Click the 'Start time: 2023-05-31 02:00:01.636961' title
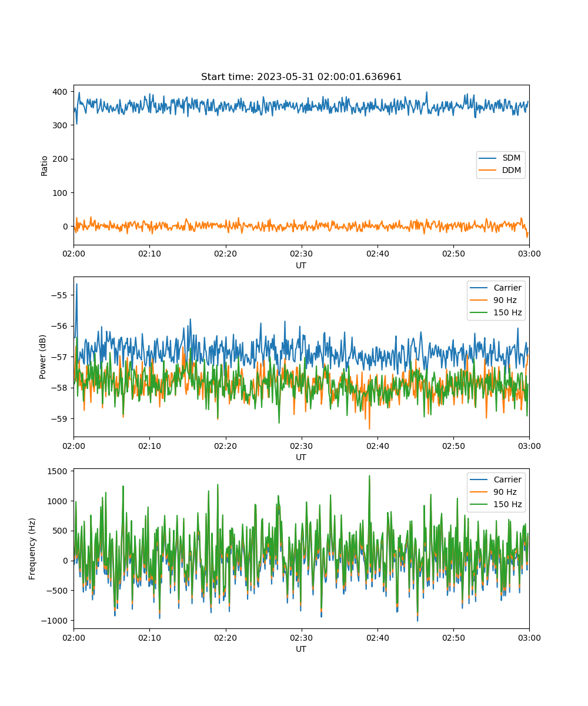 click(x=301, y=77)
